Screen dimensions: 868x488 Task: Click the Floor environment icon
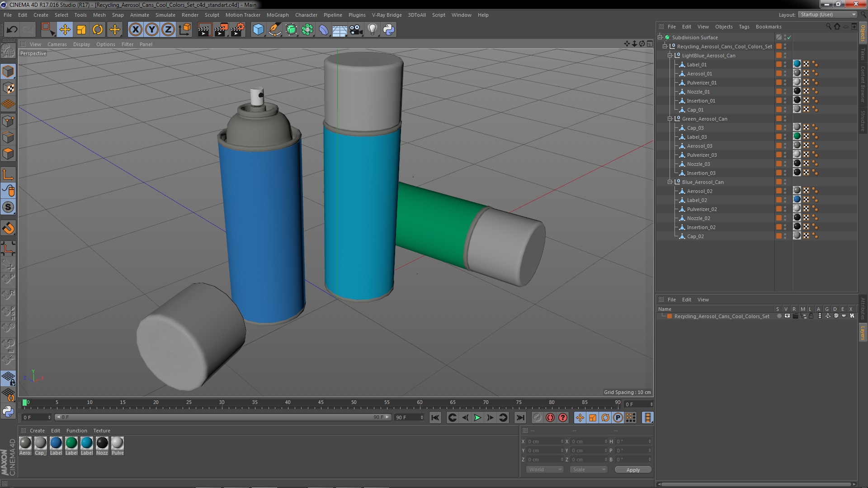(x=340, y=30)
